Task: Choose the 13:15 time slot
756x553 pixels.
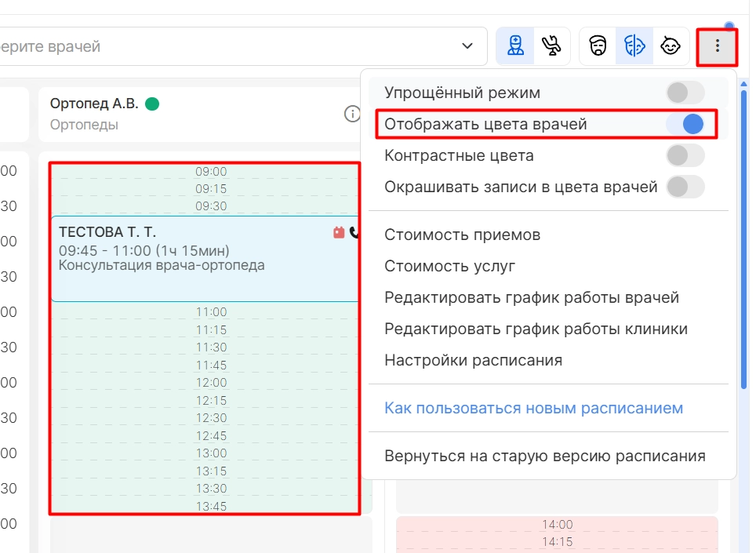Action: [211, 471]
